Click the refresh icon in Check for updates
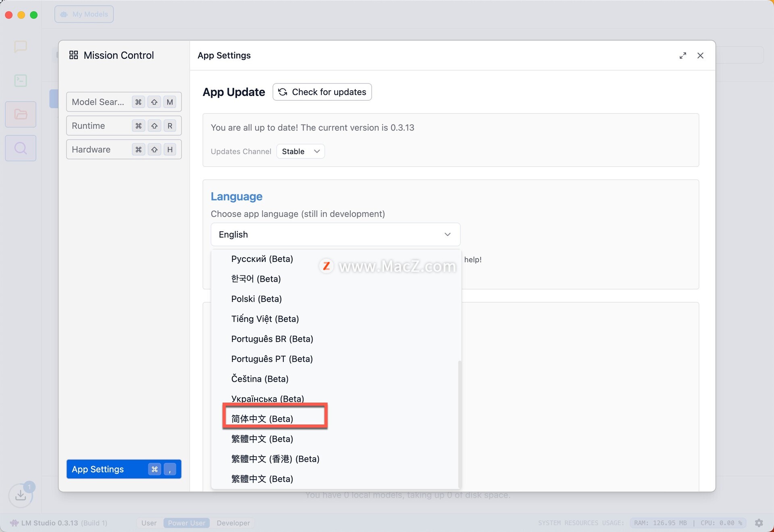The width and height of the screenshot is (774, 532). point(283,92)
